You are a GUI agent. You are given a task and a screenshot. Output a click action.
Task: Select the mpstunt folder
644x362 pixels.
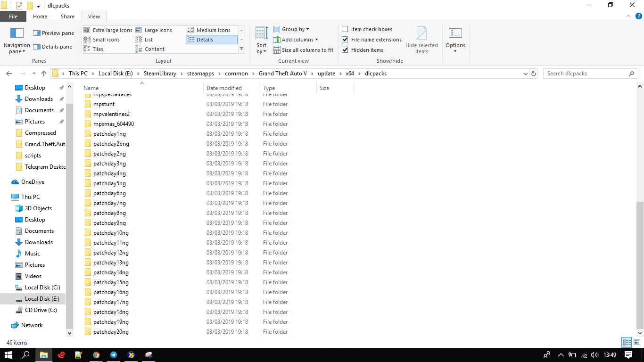pyautogui.click(x=104, y=104)
